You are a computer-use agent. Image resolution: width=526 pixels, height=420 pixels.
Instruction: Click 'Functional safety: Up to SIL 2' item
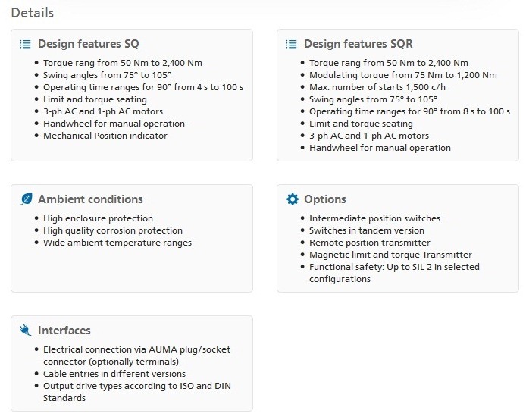394,273
